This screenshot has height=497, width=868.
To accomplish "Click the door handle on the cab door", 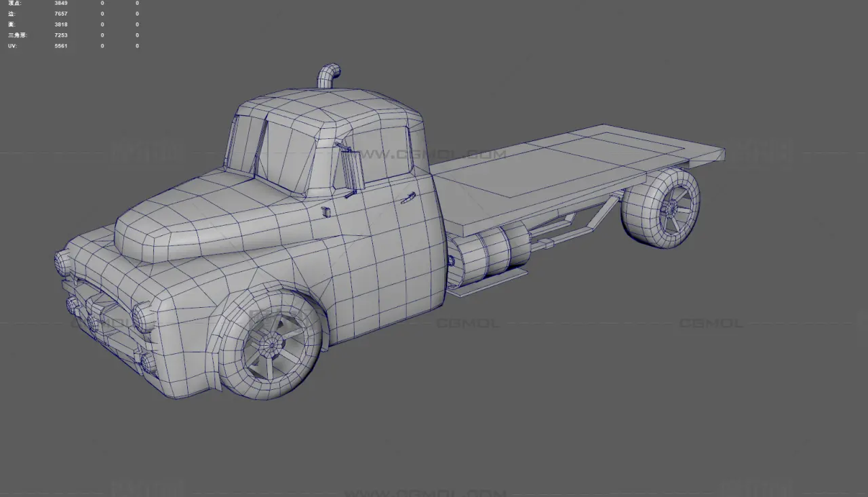I will (408, 198).
